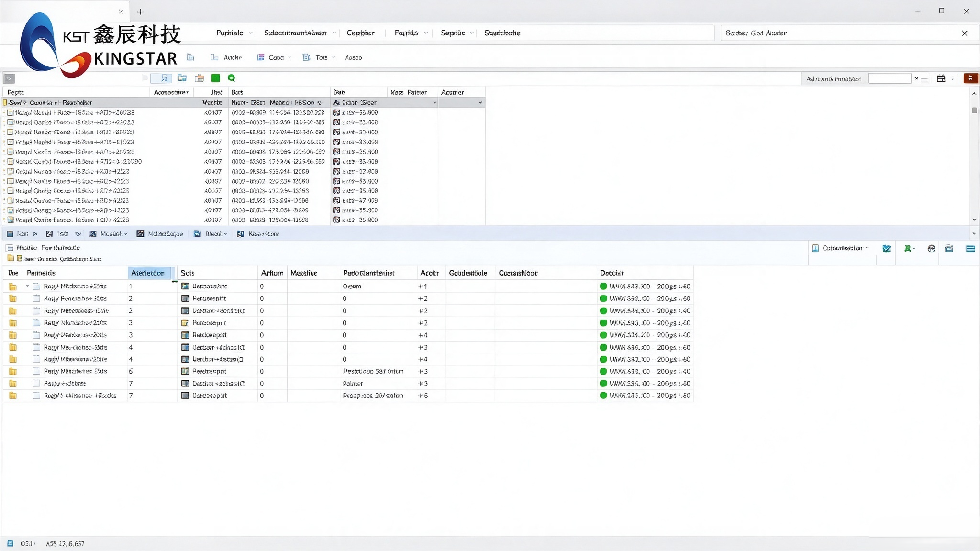The width and height of the screenshot is (980, 551).
Task: Tick checkbox for Paeje +dsitrds row
Action: 36,383
